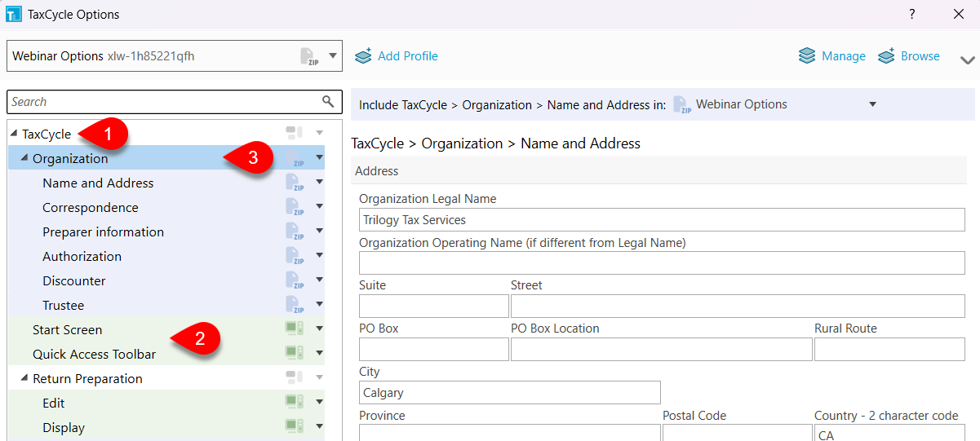Click the computer icon on Start Screen row

(294, 329)
